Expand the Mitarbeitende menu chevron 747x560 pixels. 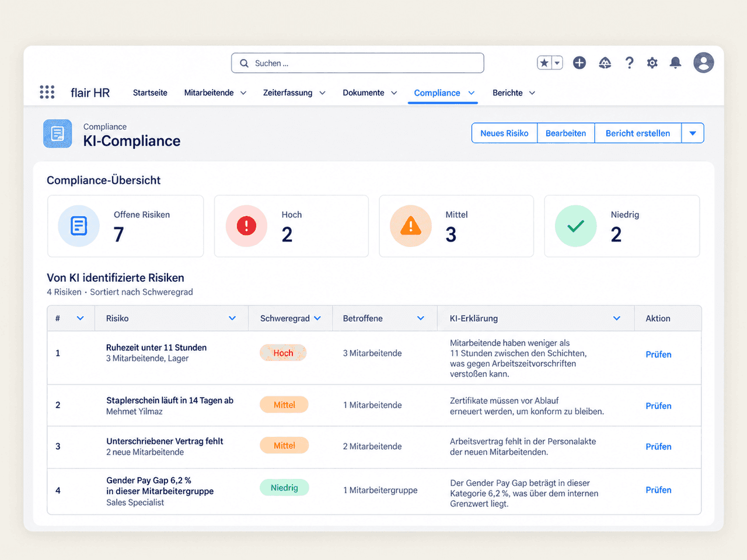pyautogui.click(x=243, y=93)
